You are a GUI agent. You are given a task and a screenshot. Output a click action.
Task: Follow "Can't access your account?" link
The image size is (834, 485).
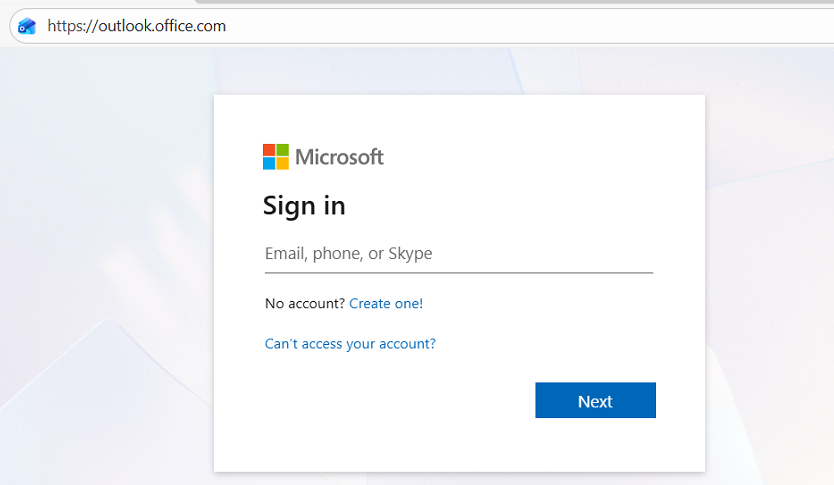pos(350,344)
